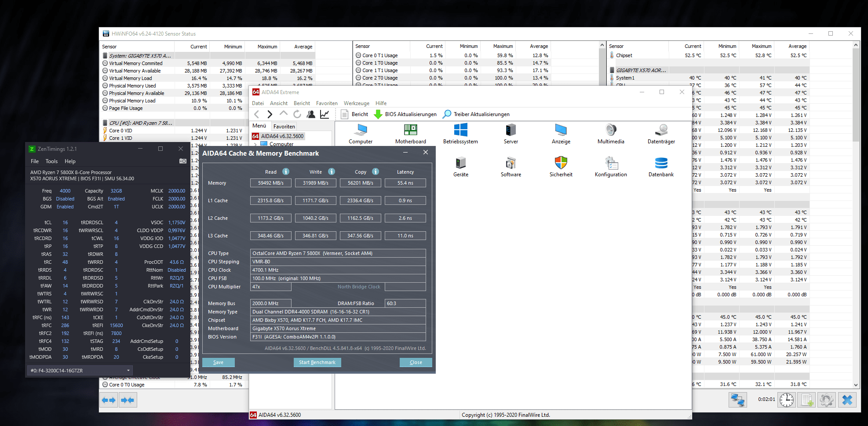The image size is (868, 426).
Task: Take a screenshot with ZenTimings camera icon
Action: tap(183, 161)
